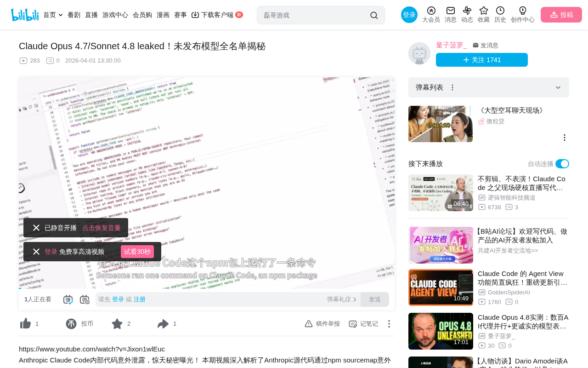
Task: Click the pink 投稿 upload button
Action: [x=561, y=15]
